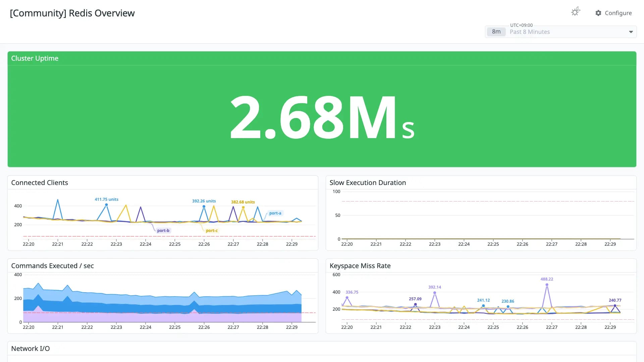Click the 230.86 data point label
The height and width of the screenshot is (362, 644).
tap(507, 301)
